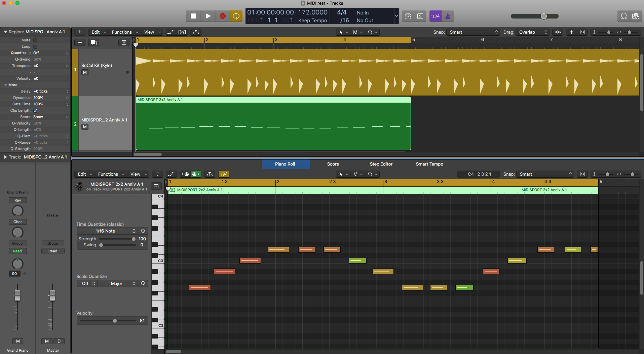644x354 pixels.
Task: Toggle the Cycle loop button
Action: (236, 16)
